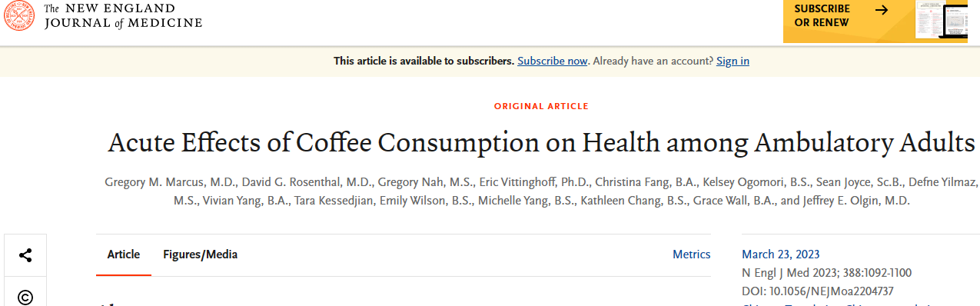
Task: Click the New England Journal of Medicine wordmark
Action: tap(123, 15)
